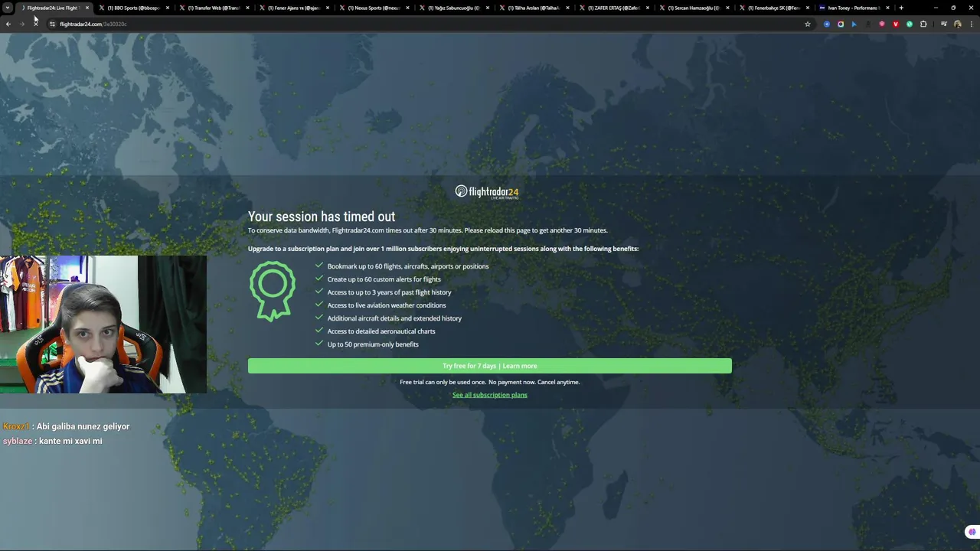This screenshot has width=980, height=551.
Task: Click Try free for 7 days button
Action: (x=489, y=366)
